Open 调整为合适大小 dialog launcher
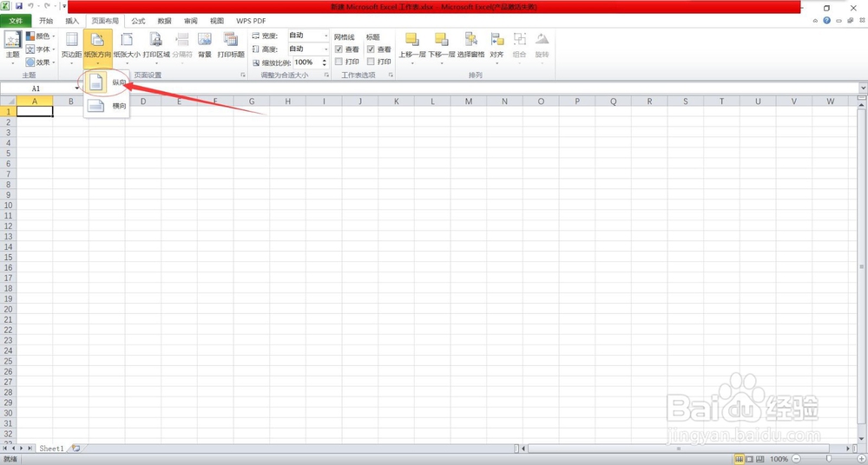The height and width of the screenshot is (465, 868). click(326, 75)
